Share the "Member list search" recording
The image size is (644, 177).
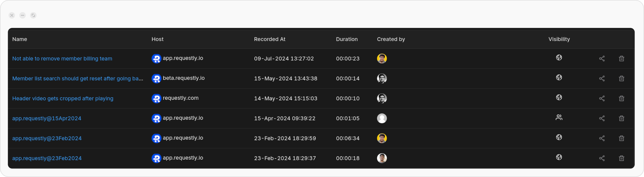pos(602,78)
